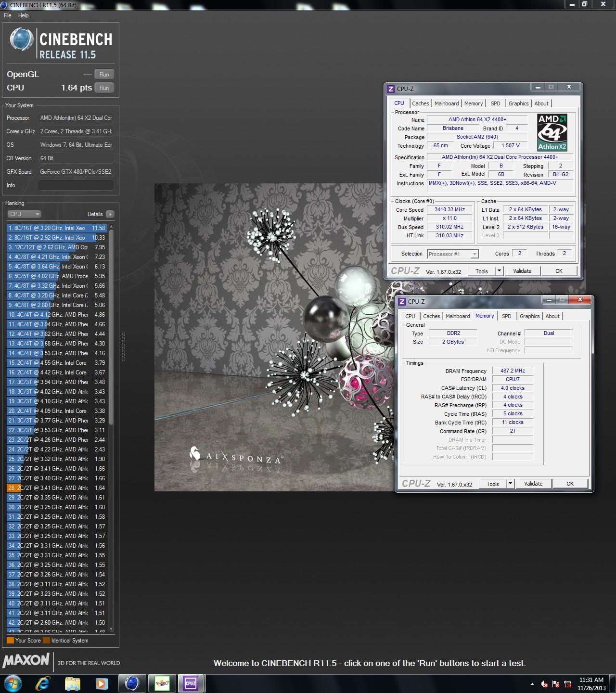616x693 pixels.
Task: Click the Cinebench globe logo
Action: tap(22, 40)
